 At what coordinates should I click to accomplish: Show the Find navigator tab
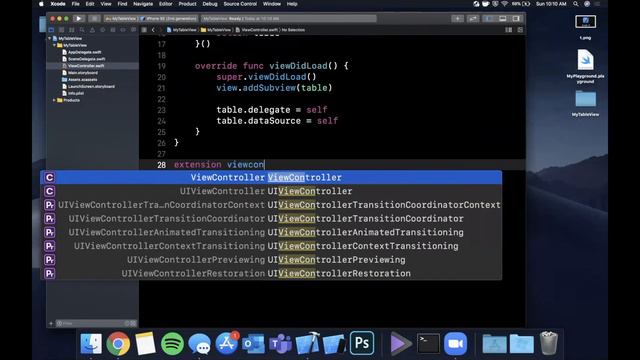click(x=82, y=30)
